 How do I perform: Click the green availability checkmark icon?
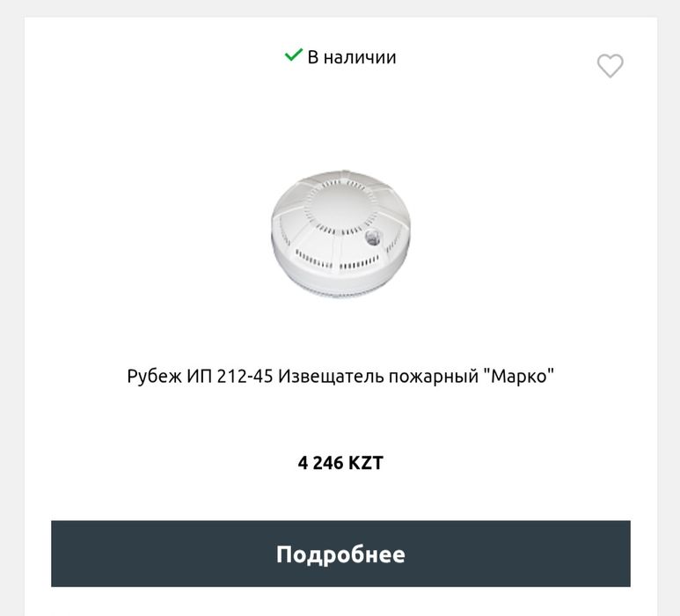pyautogui.click(x=293, y=56)
